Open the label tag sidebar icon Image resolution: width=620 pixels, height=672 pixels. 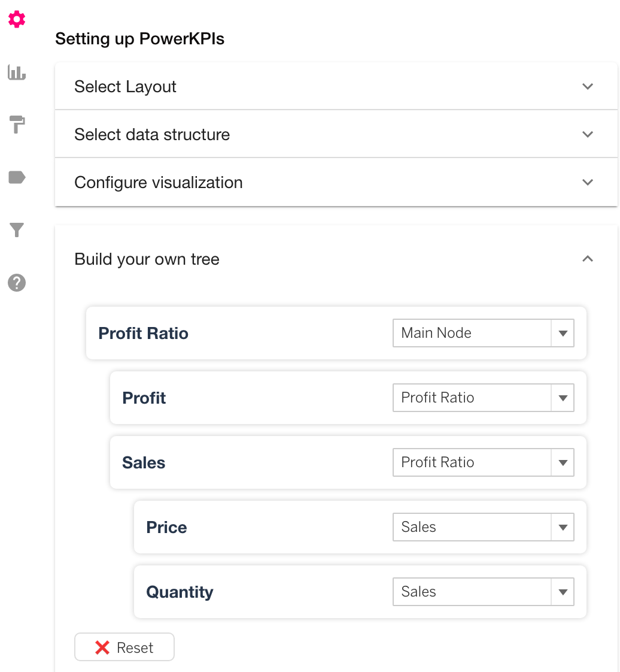(x=17, y=177)
